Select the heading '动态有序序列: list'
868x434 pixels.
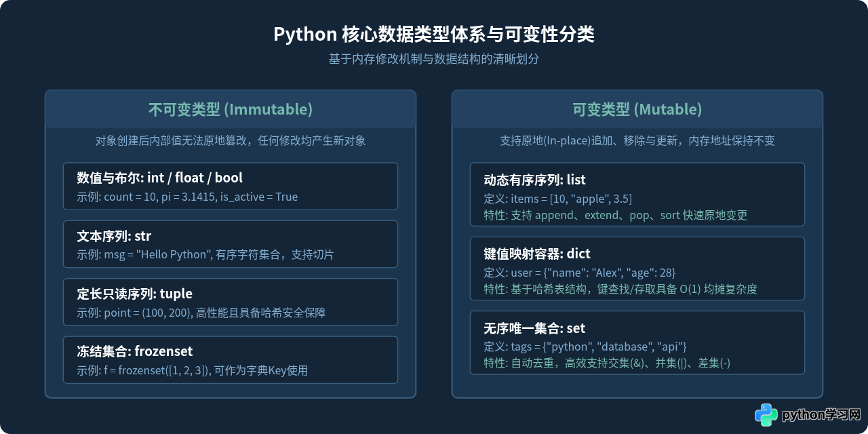(x=535, y=180)
